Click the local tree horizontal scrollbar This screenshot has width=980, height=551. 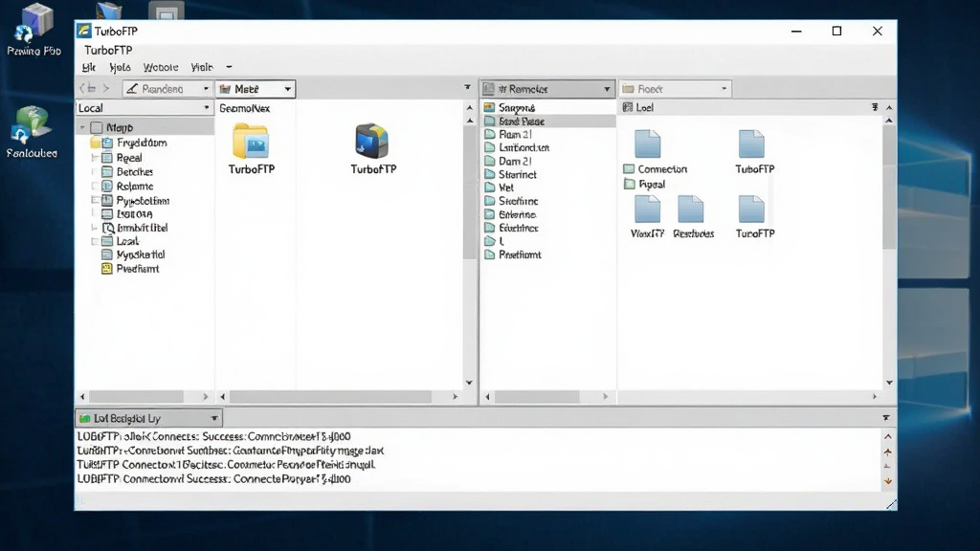[136, 397]
